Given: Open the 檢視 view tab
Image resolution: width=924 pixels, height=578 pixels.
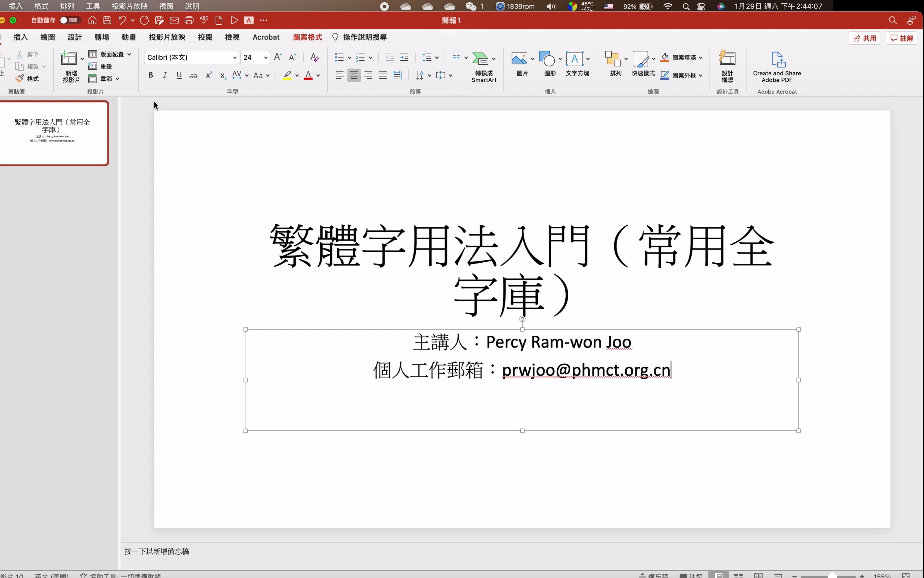Looking at the screenshot, I should click(x=232, y=37).
